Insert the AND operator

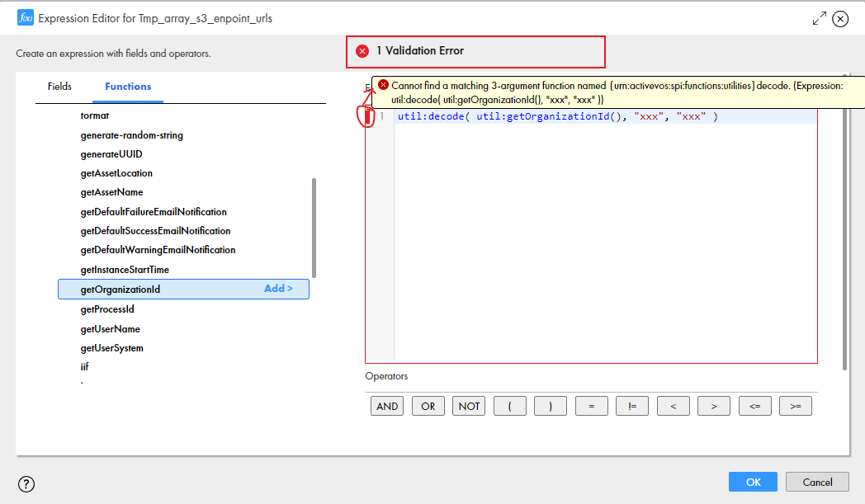click(x=387, y=407)
